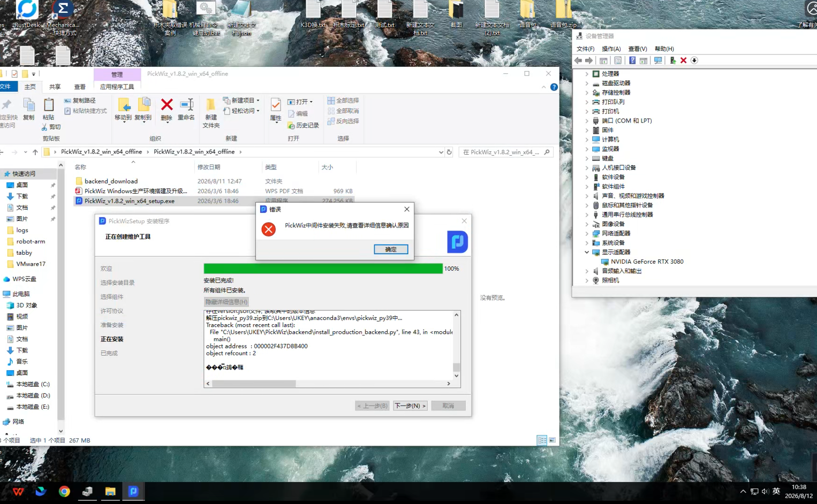Viewport: 817px width, 504px height.
Task: Click the 名称 column header
Action: click(x=80, y=167)
